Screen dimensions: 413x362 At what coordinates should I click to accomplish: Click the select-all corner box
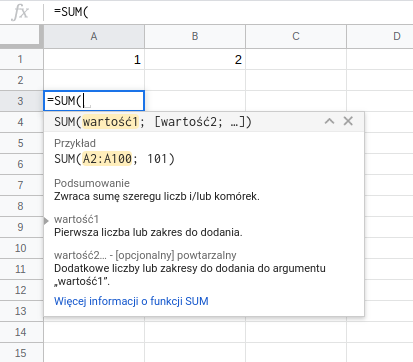coord(21,36)
